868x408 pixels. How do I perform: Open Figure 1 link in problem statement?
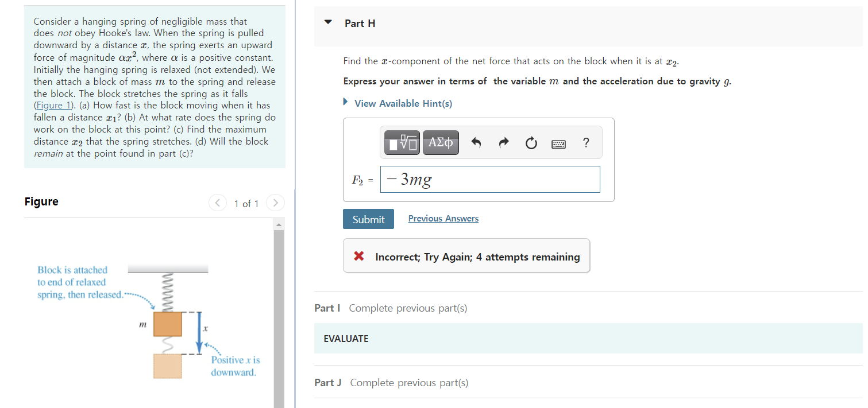click(x=53, y=105)
